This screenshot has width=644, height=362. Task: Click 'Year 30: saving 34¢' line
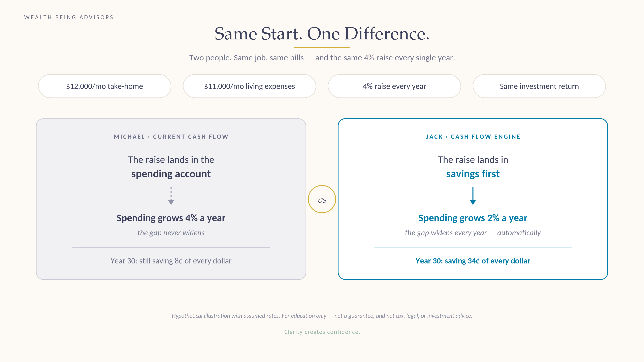(x=473, y=261)
